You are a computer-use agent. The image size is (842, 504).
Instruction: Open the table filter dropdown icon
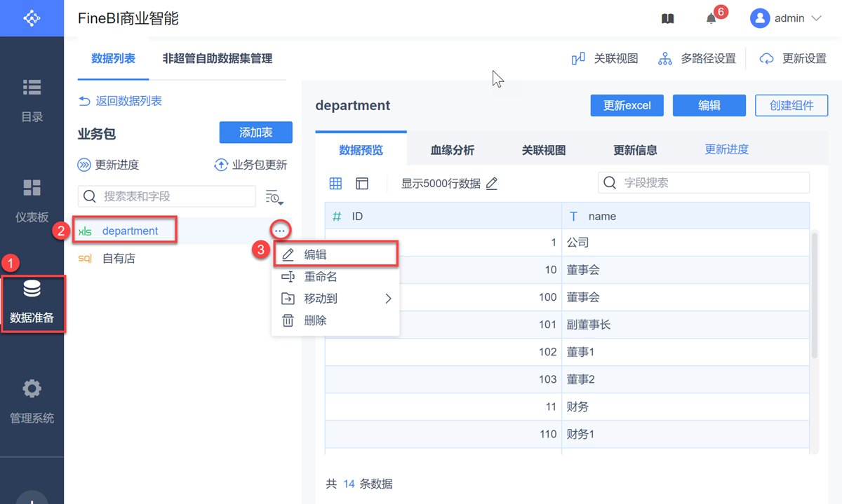274,197
